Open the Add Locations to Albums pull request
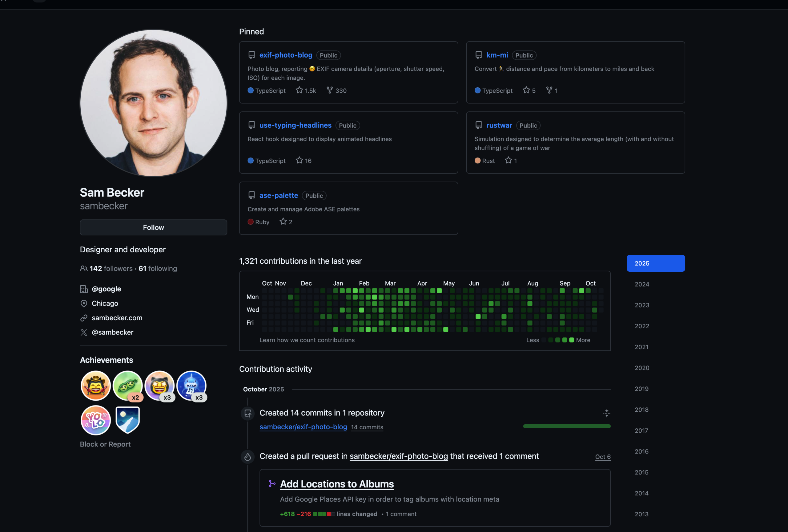This screenshot has width=788, height=532. [337, 484]
